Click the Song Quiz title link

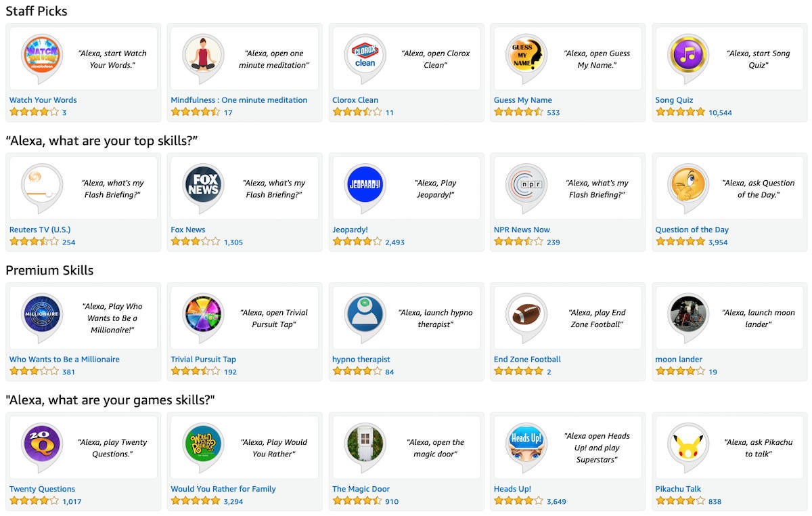coord(674,100)
